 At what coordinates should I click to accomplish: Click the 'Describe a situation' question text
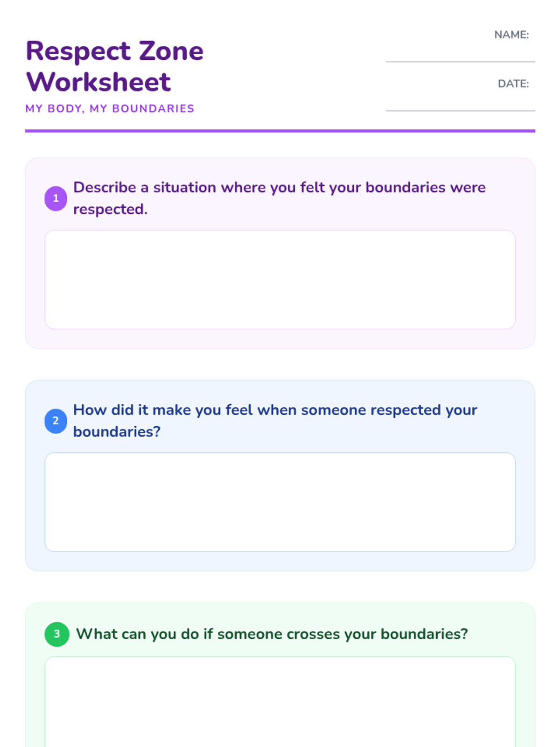click(x=279, y=188)
